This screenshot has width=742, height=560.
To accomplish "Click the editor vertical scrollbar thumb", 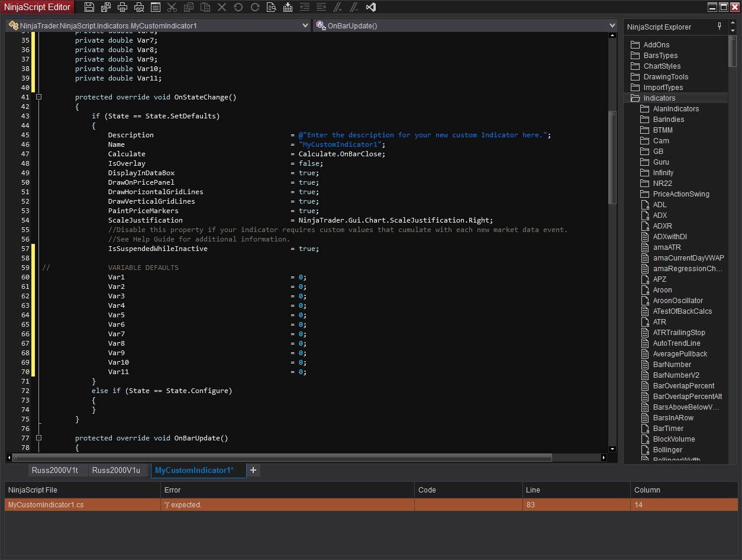I will 612,157.
